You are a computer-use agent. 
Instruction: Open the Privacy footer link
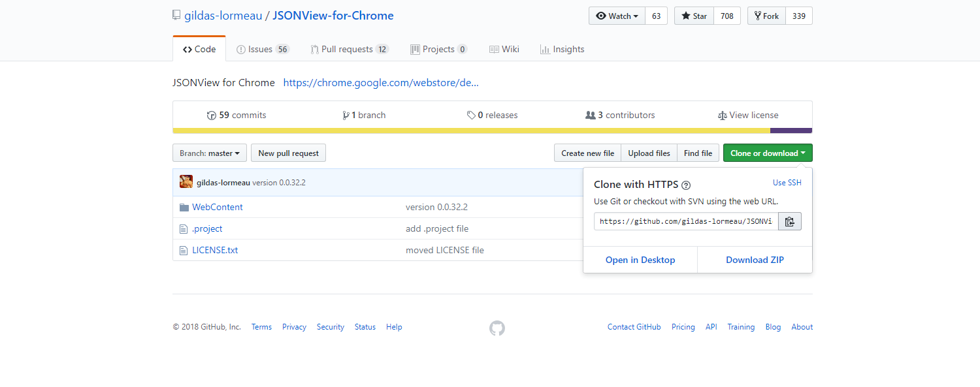click(294, 327)
